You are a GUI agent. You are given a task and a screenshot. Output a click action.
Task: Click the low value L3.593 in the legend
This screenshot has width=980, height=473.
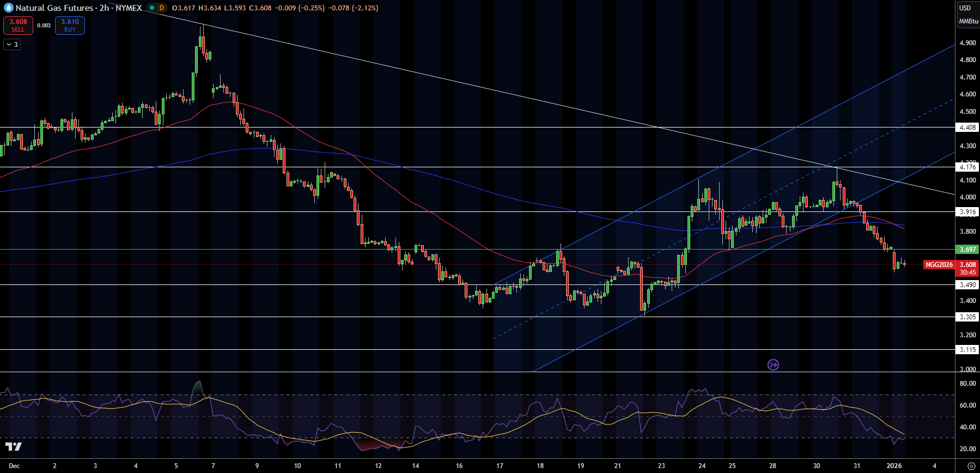(235, 8)
